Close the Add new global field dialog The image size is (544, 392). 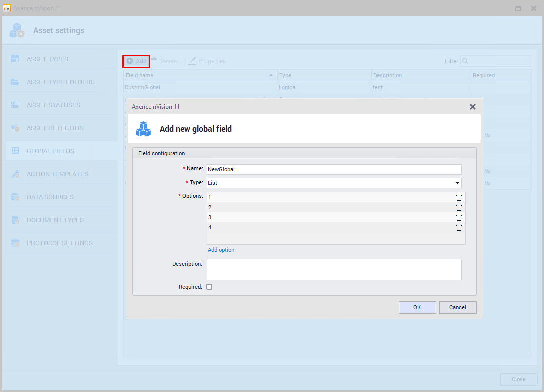[472, 107]
